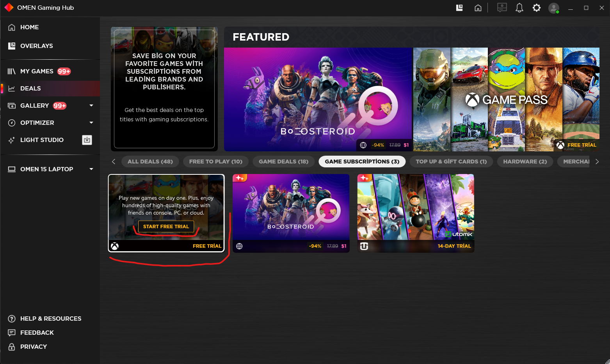The image size is (610, 364).
Task: Click the OMEN diamond logo in title bar
Action: pos(9,7)
